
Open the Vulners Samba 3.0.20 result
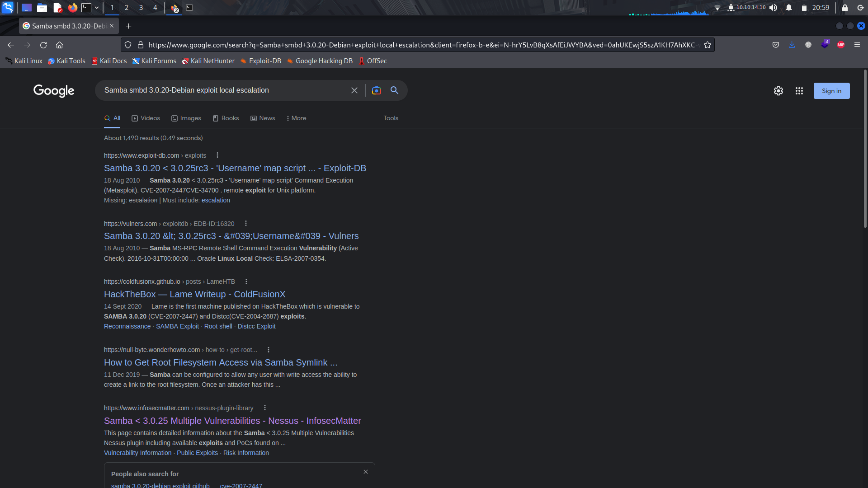231,236
